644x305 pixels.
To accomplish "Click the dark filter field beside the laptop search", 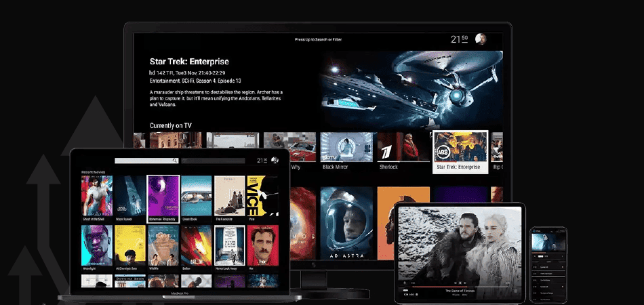I will click(213, 161).
